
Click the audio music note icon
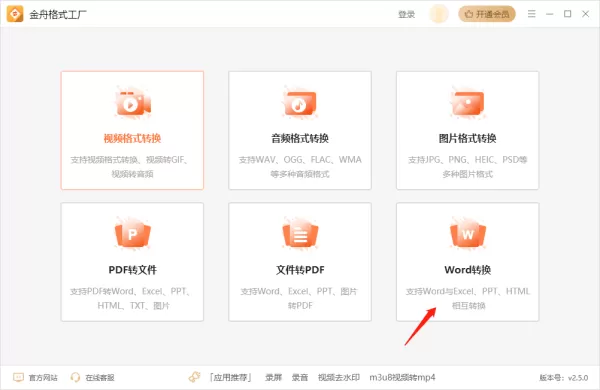pyautogui.click(x=300, y=103)
